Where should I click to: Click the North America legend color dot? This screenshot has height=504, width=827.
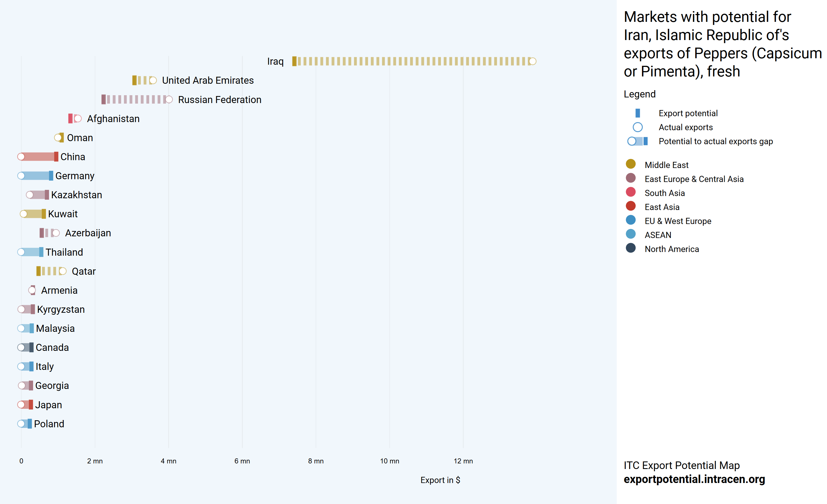tap(631, 248)
